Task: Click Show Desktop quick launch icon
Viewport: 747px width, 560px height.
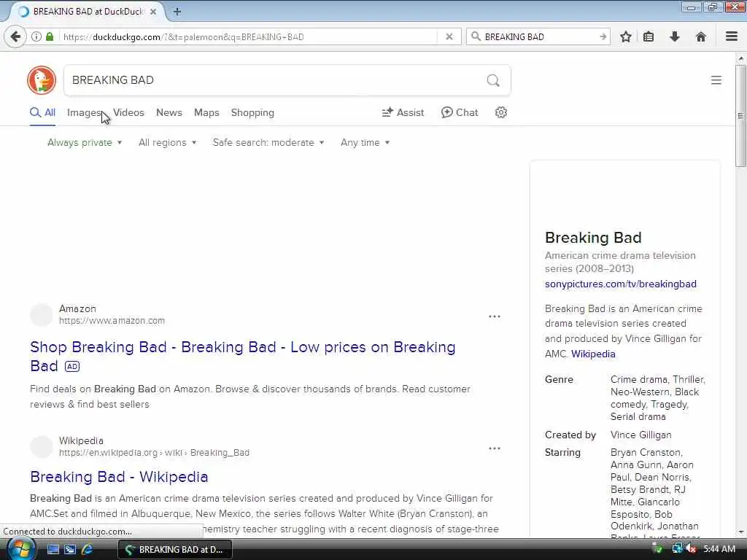Action: (53, 550)
